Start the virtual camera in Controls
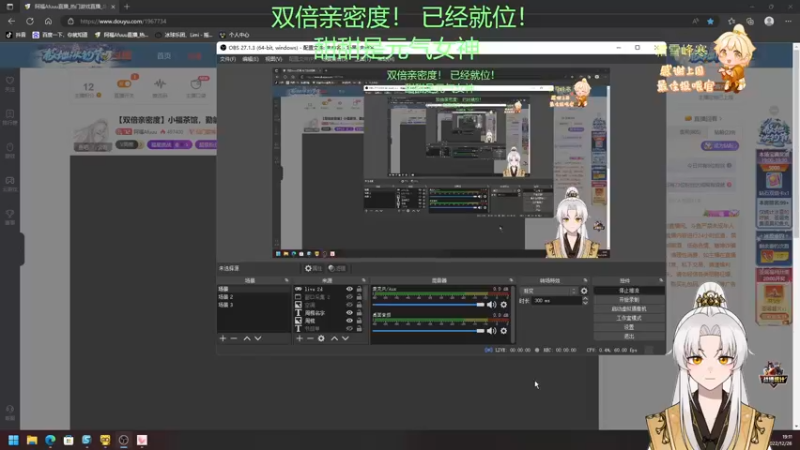This screenshot has height=450, width=800. pos(629,309)
